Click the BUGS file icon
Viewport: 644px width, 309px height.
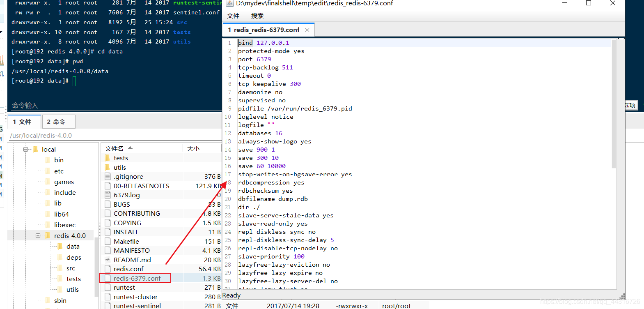(x=108, y=204)
